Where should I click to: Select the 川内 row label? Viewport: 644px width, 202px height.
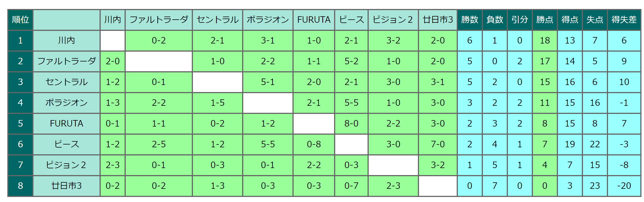point(67,40)
